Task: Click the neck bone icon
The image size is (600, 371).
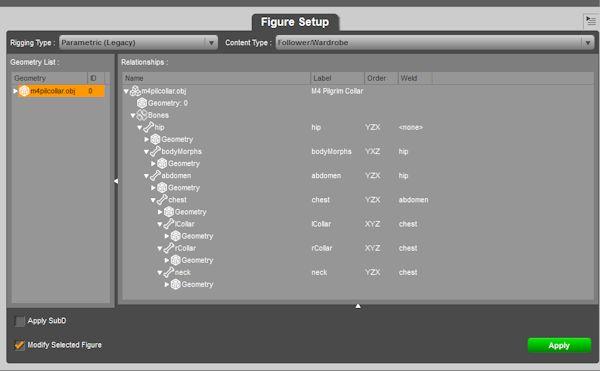Action: pos(169,272)
